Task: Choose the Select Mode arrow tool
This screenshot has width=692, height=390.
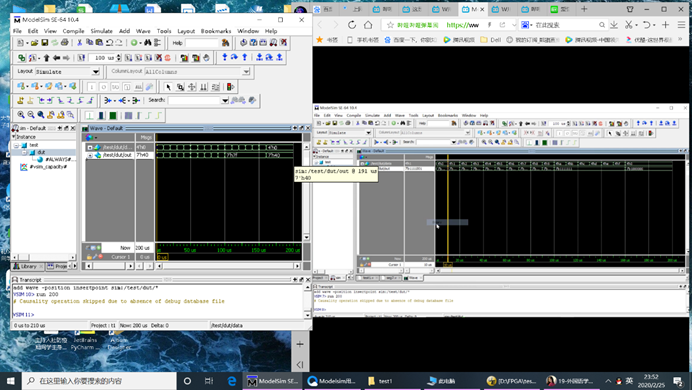Action: [168, 86]
